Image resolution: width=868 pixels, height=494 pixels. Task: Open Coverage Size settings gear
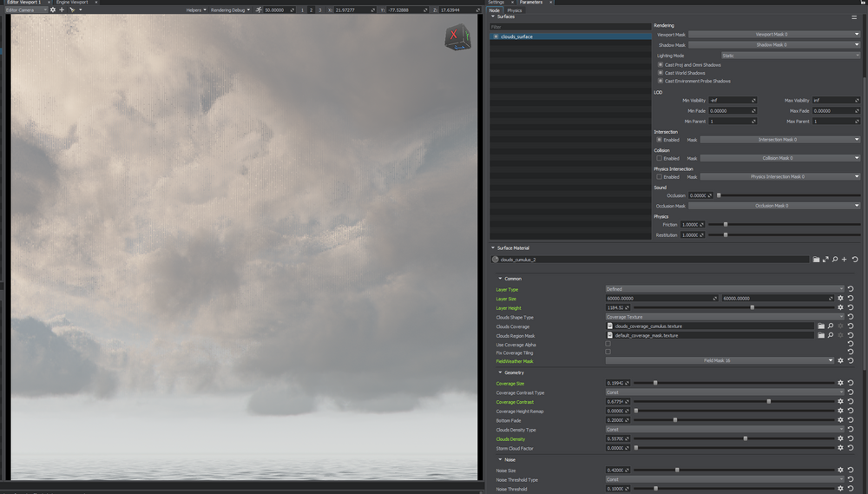tap(840, 383)
